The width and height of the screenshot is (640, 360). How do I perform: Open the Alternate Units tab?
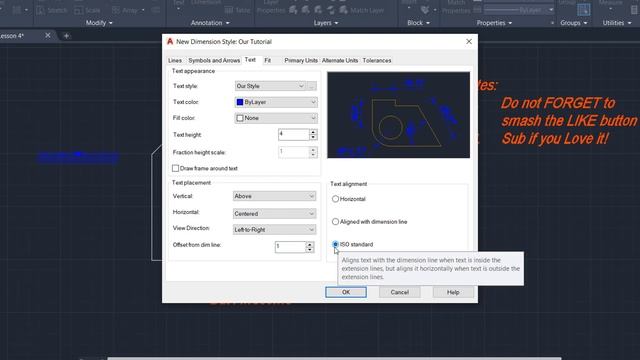click(340, 60)
